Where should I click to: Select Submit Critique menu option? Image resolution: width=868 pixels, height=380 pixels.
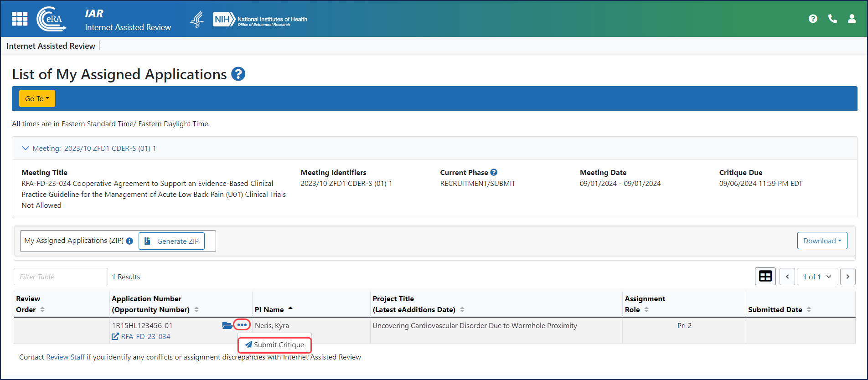coord(274,345)
